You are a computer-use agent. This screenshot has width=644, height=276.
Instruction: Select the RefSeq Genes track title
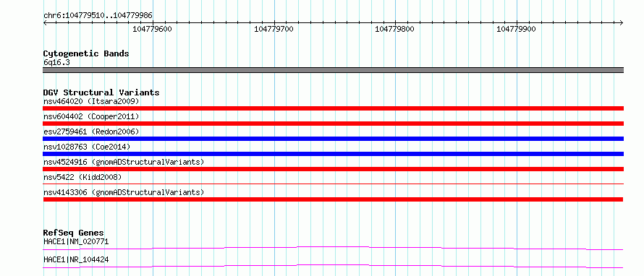[74, 233]
